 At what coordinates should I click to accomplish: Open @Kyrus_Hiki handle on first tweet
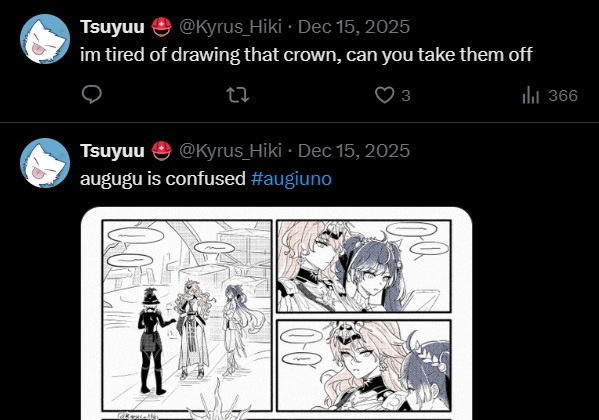click(x=230, y=27)
